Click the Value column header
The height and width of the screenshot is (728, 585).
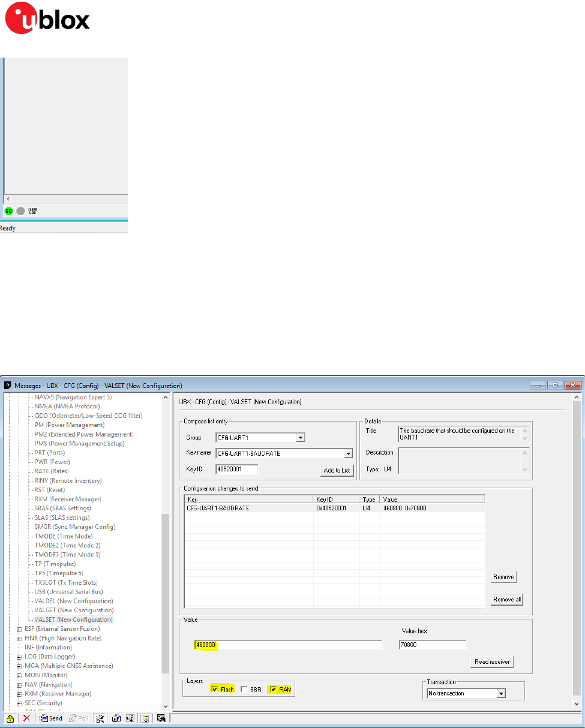[x=432, y=499]
